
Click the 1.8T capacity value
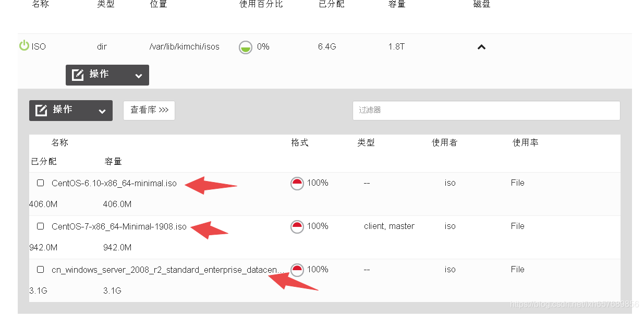[396, 47]
